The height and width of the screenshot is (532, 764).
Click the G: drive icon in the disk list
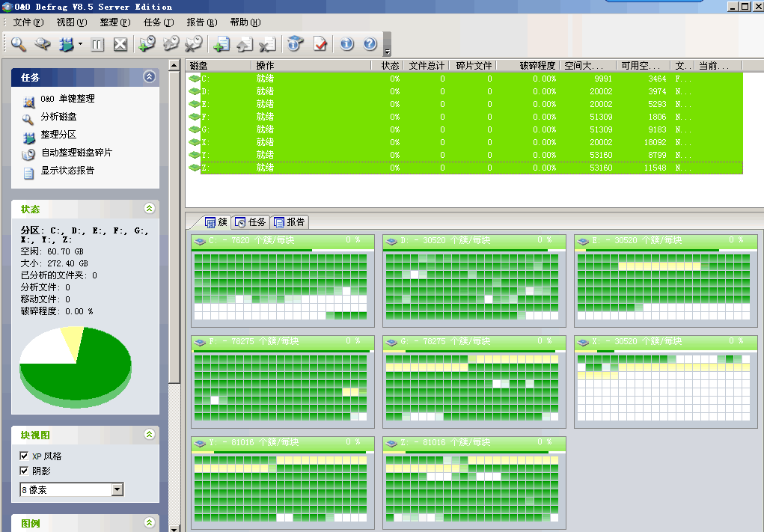pos(195,129)
